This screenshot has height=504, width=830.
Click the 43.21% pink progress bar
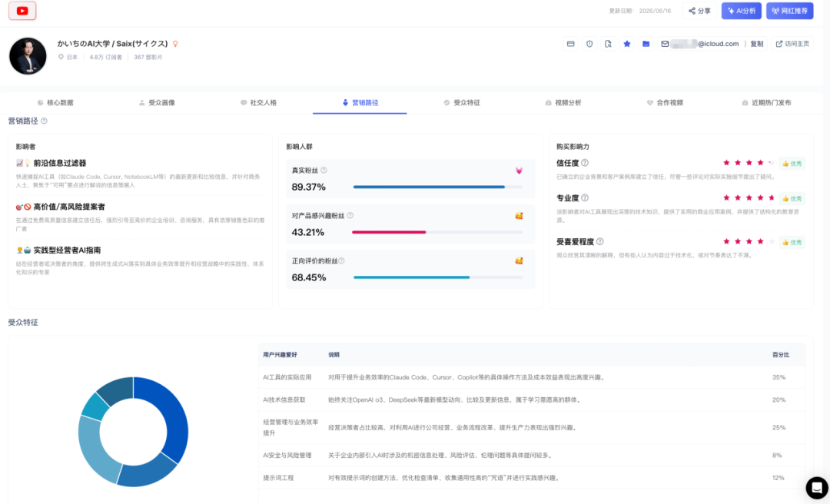coord(438,232)
